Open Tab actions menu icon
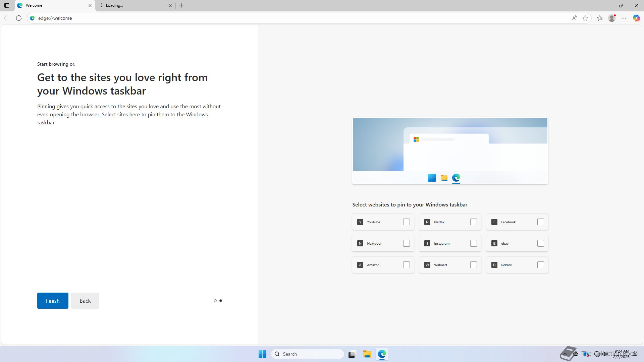 coord(6,5)
